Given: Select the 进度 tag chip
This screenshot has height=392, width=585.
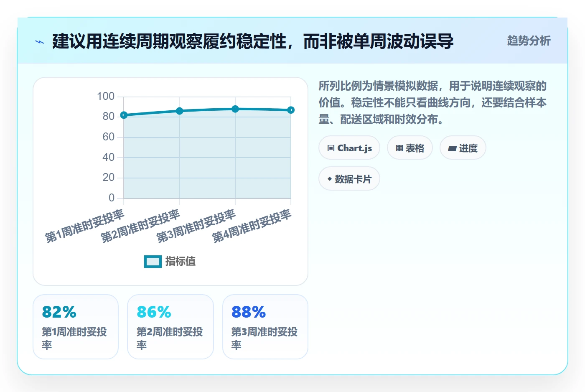Looking at the screenshot, I should point(463,148).
